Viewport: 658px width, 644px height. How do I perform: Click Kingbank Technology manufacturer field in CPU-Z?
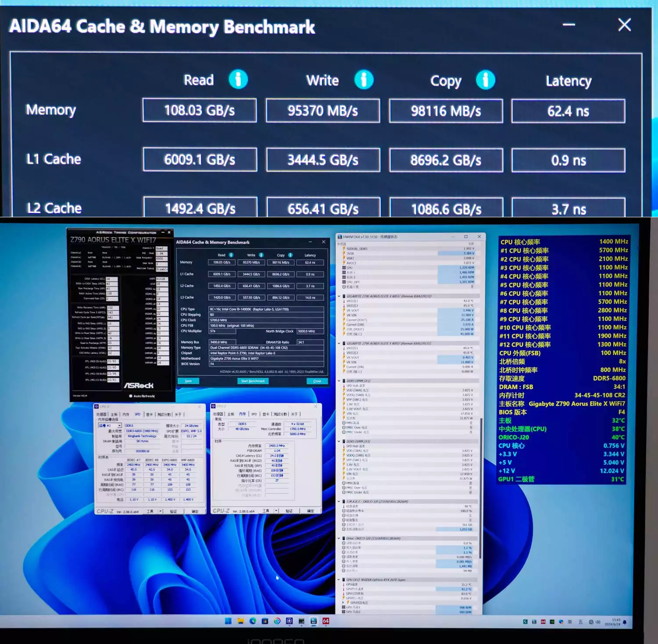tap(142, 436)
